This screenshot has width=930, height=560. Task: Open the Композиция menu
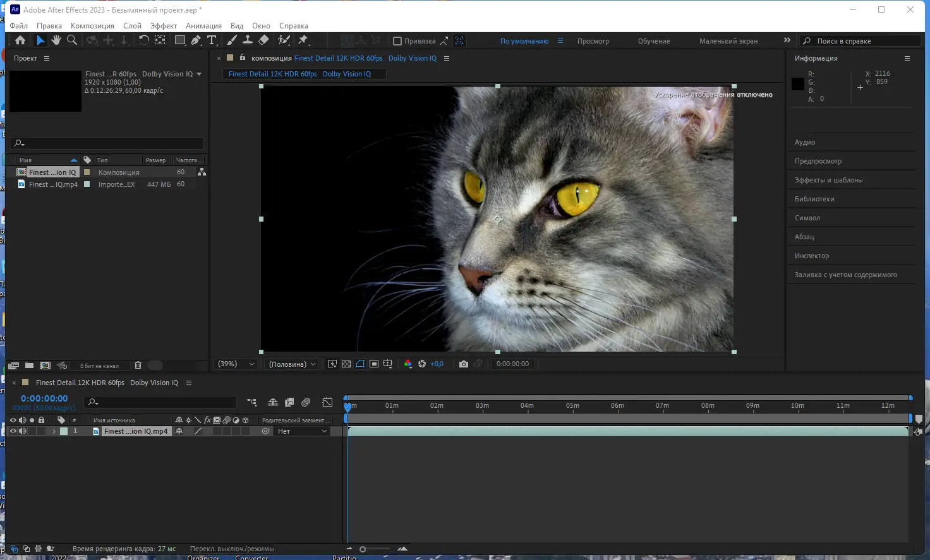click(92, 26)
